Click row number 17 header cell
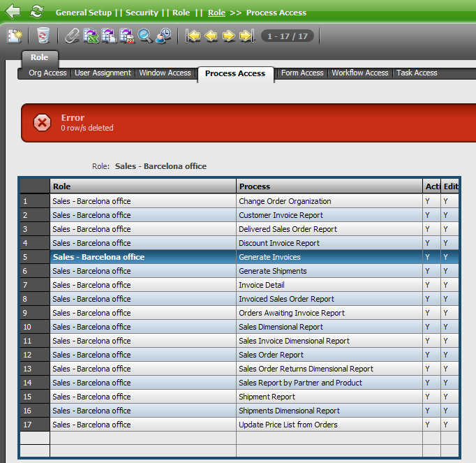The height and width of the screenshot is (463, 476). pyautogui.click(x=35, y=425)
